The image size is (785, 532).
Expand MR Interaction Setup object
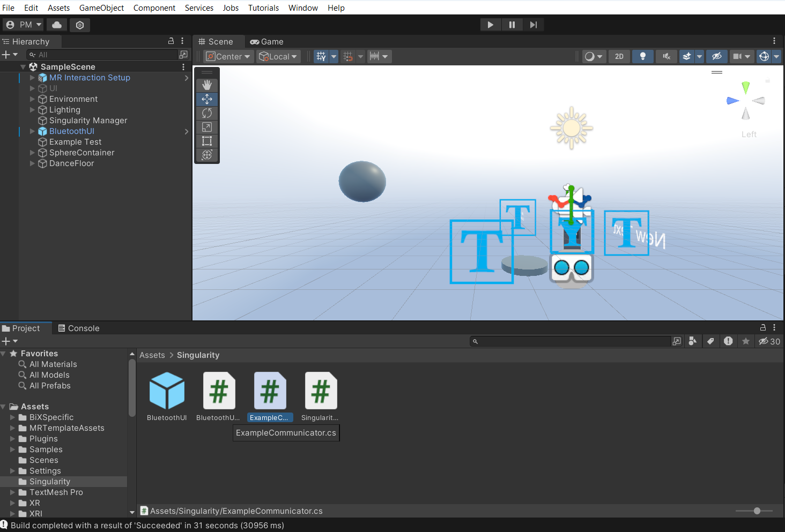coord(32,78)
